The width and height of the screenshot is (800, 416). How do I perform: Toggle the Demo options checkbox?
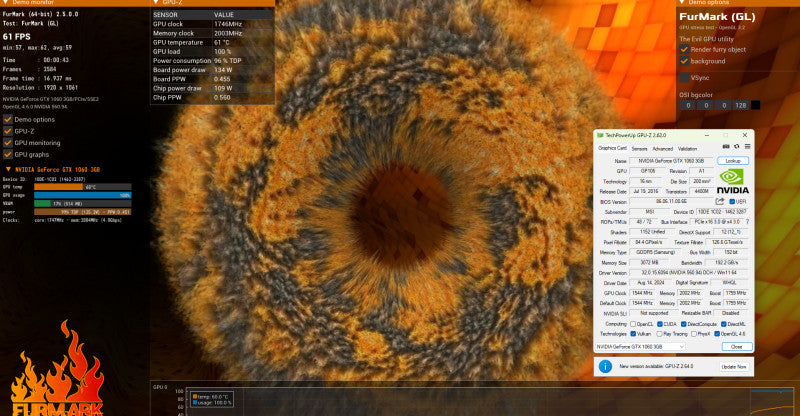click(8, 119)
